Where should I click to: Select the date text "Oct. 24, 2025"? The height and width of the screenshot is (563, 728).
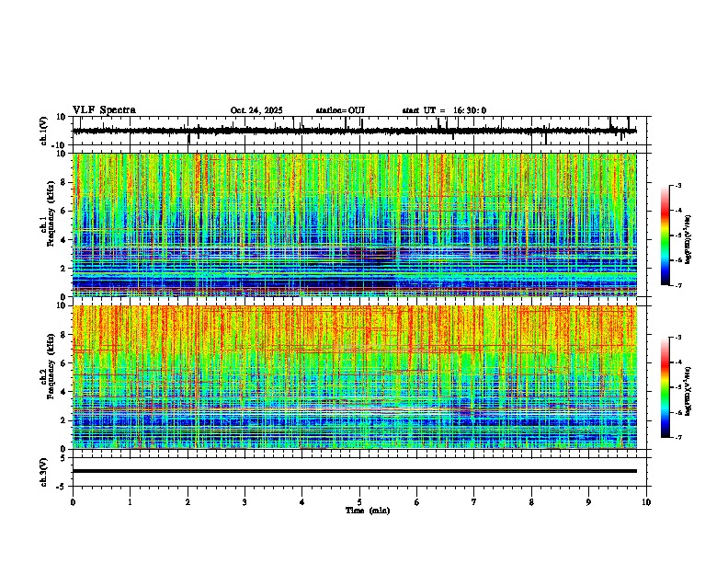tap(256, 110)
